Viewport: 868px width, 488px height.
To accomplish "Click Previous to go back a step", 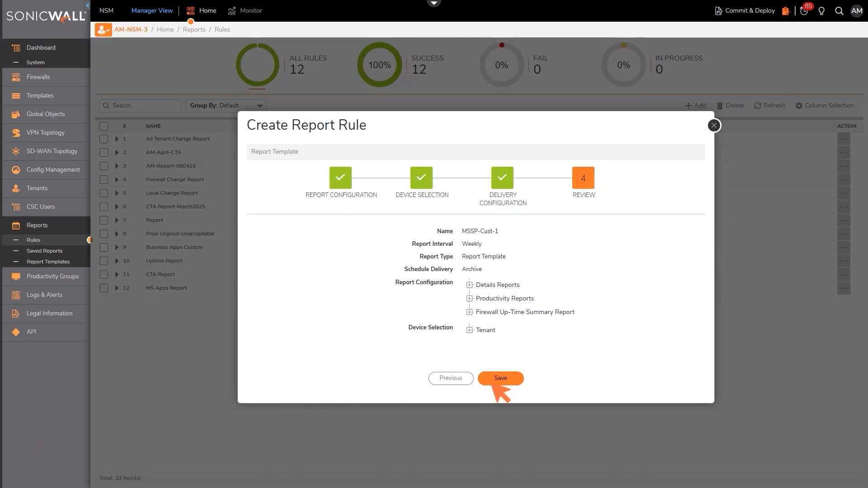I will pos(451,378).
